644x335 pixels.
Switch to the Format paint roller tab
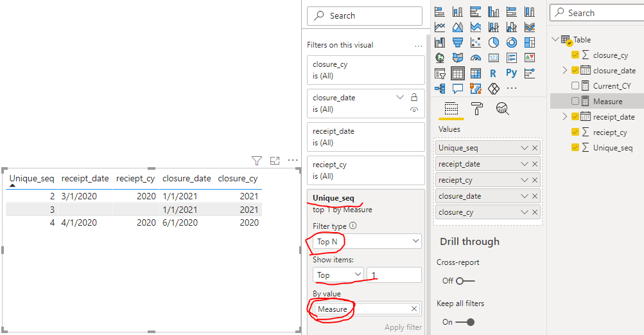pyautogui.click(x=477, y=109)
